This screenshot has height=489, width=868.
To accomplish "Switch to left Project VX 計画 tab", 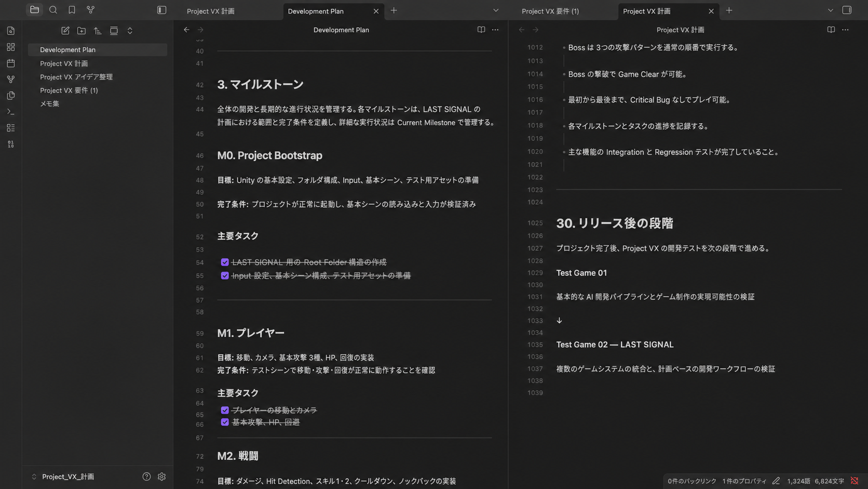I will [x=210, y=11].
